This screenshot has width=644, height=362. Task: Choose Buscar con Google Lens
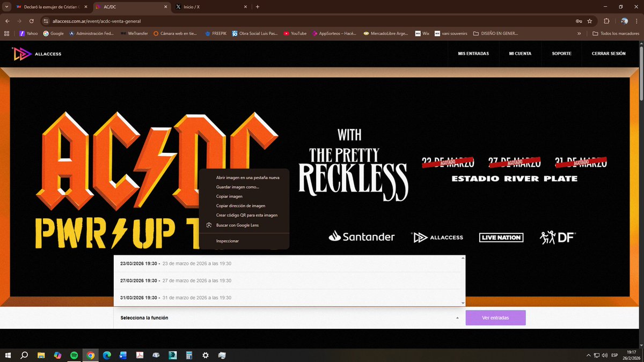click(x=244, y=225)
